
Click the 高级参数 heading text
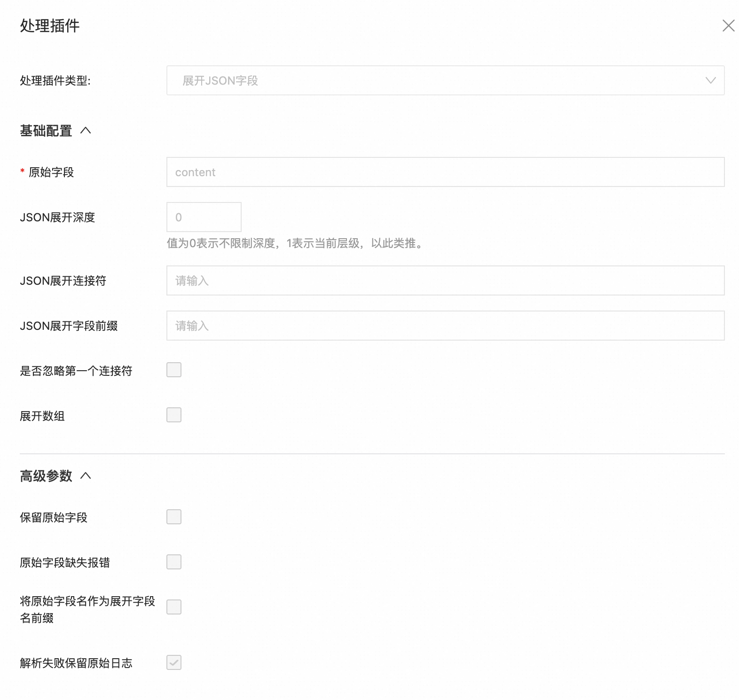pos(46,476)
